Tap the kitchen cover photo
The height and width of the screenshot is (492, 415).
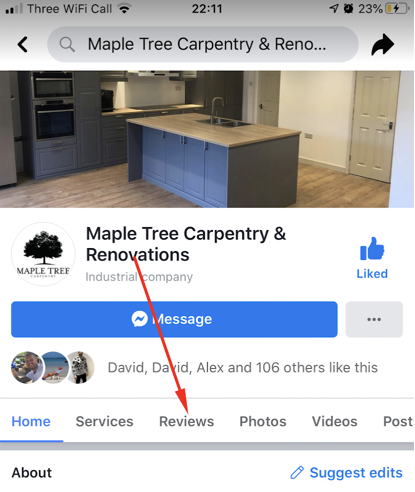click(x=207, y=139)
